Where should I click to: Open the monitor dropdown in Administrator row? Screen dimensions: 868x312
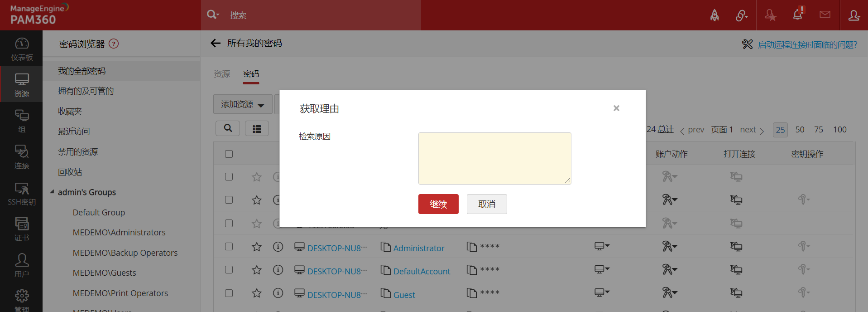tap(602, 246)
